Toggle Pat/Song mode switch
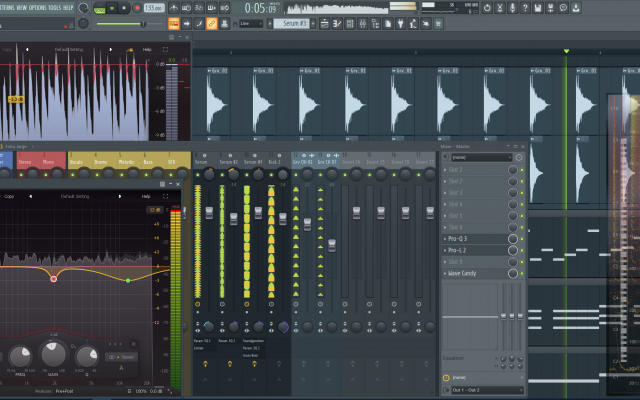Screen dimensions: 640x400 (x=99, y=8)
